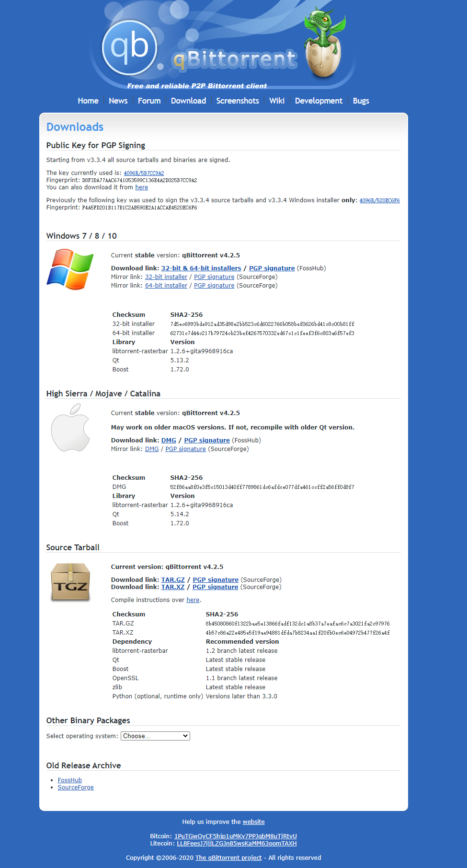Download the macOS DMG from FossHub
The width and height of the screenshot is (467, 868).
[169, 440]
